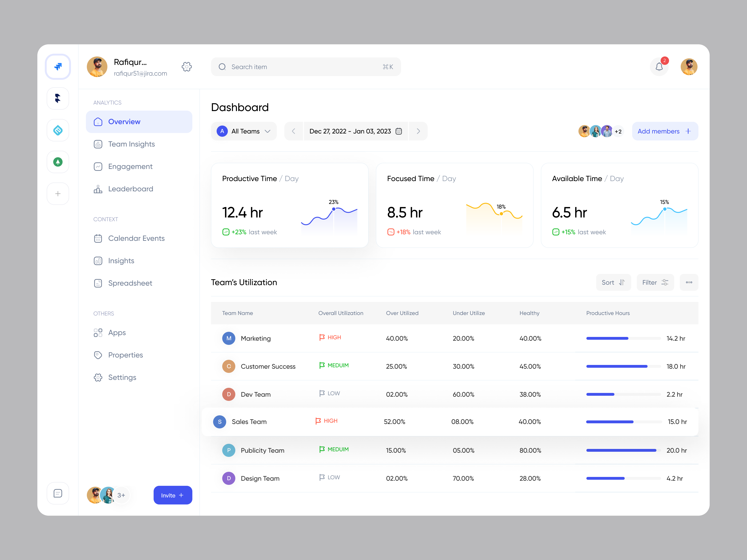Open Calendar Events under Context

point(136,238)
